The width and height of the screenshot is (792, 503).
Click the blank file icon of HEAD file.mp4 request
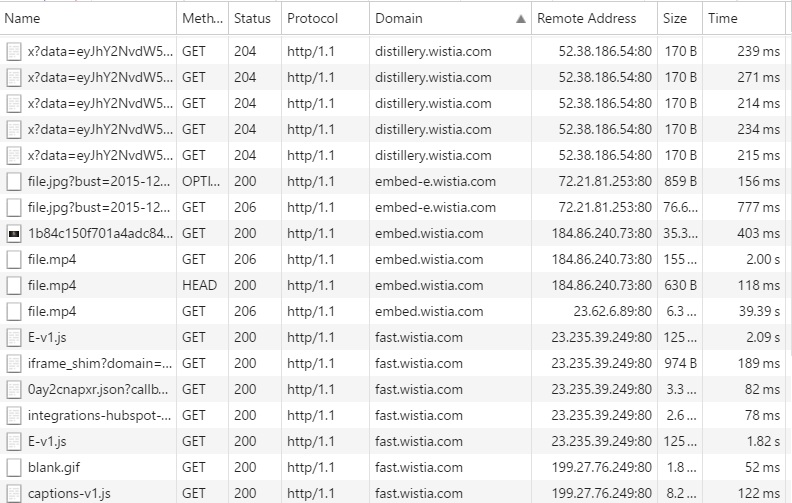14,286
